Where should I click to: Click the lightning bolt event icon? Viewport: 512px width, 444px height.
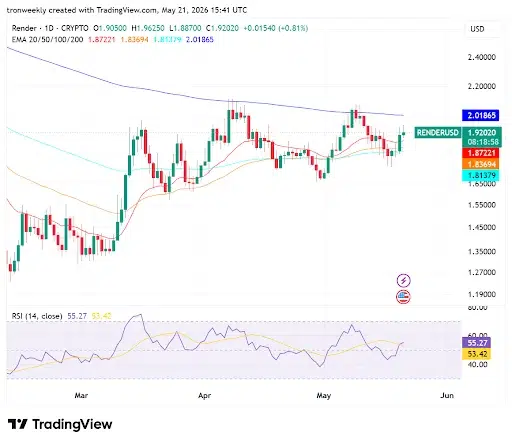(x=403, y=280)
